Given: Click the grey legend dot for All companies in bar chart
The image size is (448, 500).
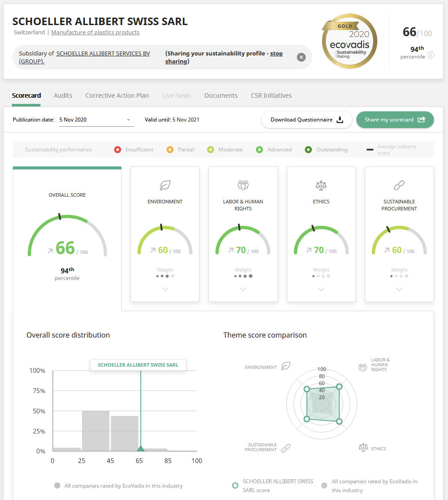Looking at the screenshot, I should click(x=57, y=485).
